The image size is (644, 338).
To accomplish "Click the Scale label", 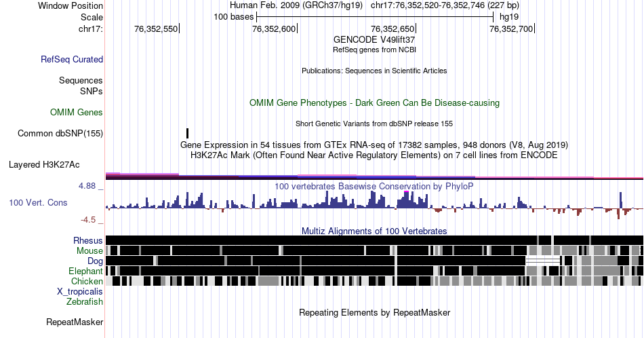I will [92, 17].
